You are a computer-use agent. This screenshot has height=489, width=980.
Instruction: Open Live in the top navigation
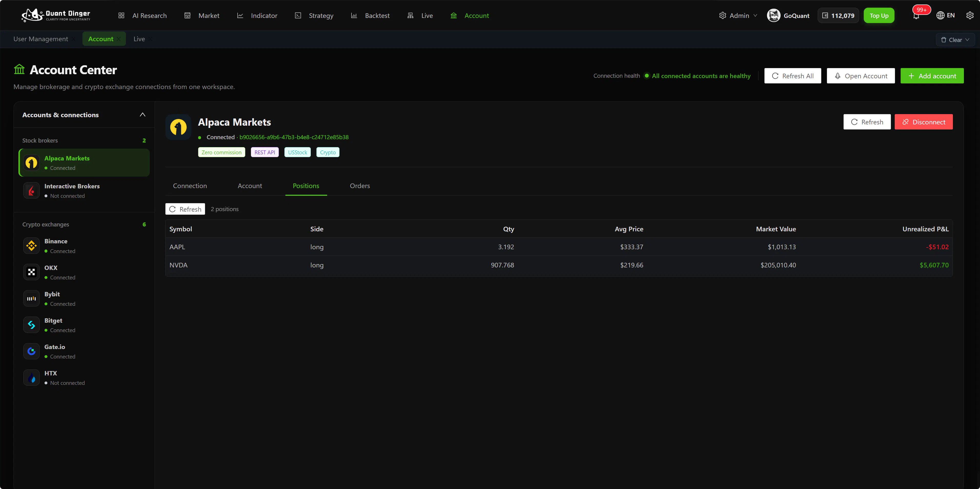pyautogui.click(x=420, y=16)
